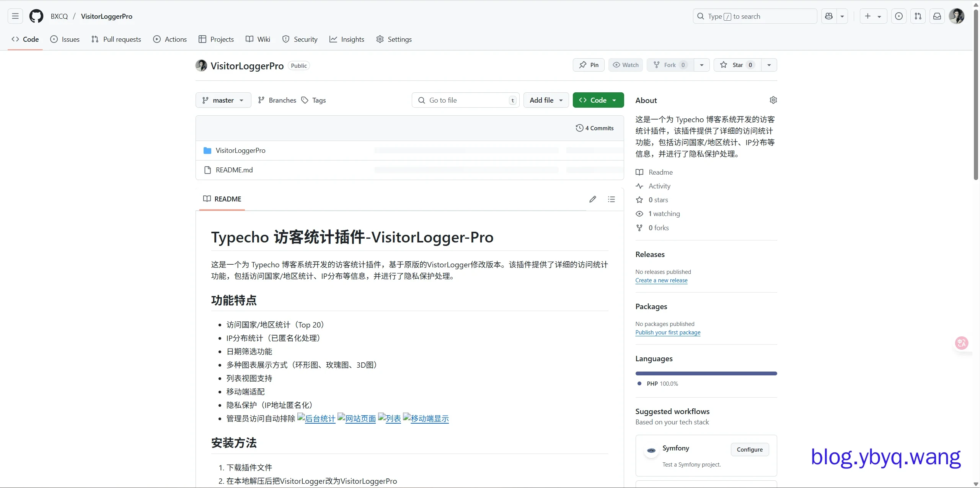Click the search box in header
This screenshot has width=980, height=488.
pos(755,16)
